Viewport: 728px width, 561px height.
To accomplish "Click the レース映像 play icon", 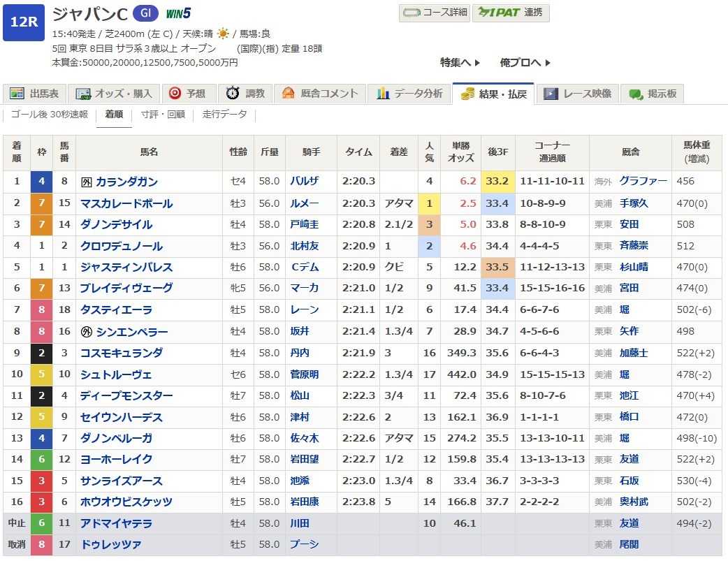I will [551, 94].
